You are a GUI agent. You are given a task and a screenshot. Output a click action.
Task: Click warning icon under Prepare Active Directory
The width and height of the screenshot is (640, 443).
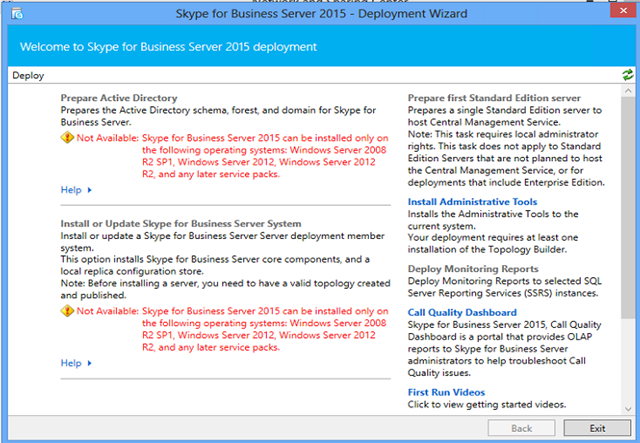tap(68, 140)
